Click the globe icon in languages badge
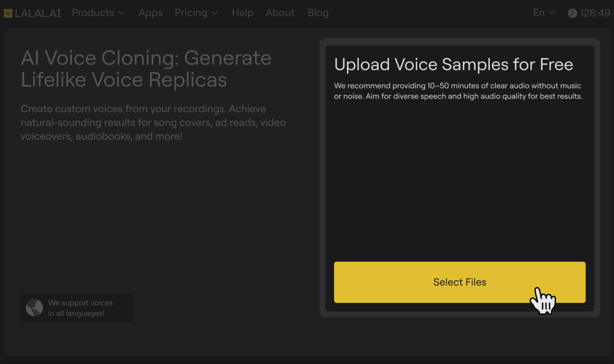 point(34,308)
